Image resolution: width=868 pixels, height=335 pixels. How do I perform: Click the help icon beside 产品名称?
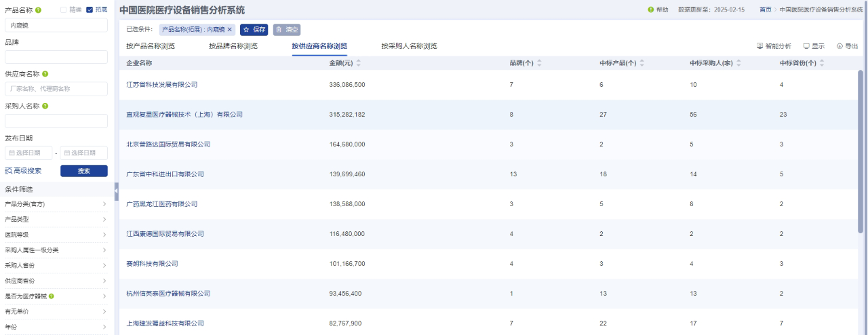coord(38,10)
